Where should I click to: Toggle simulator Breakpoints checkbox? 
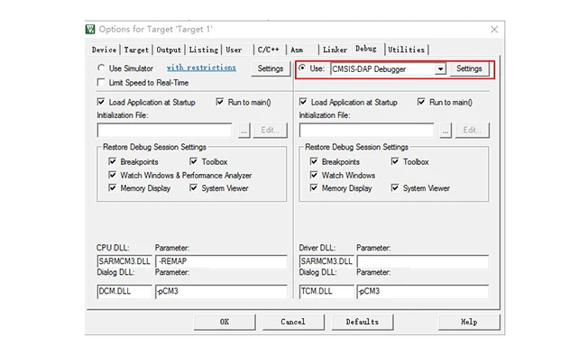point(112,161)
